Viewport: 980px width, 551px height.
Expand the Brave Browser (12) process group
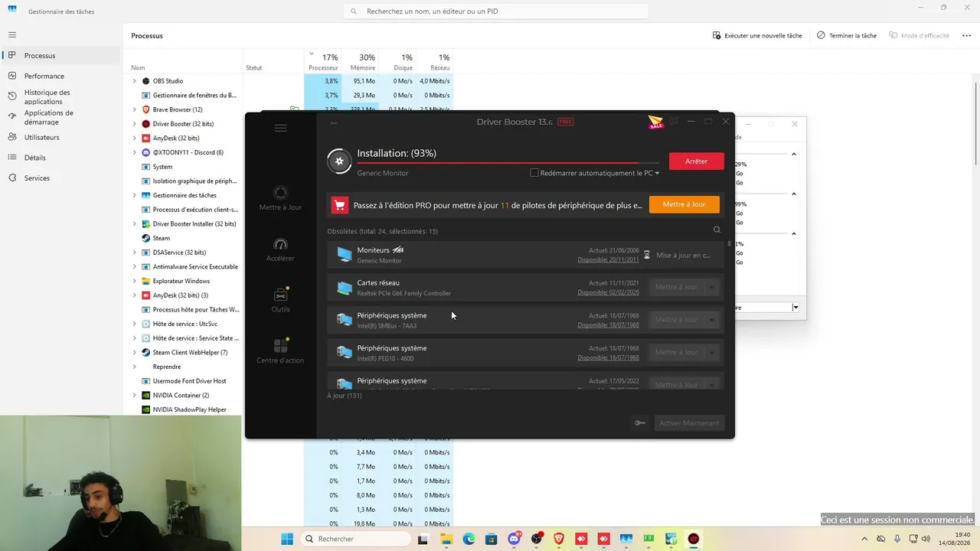click(x=134, y=109)
